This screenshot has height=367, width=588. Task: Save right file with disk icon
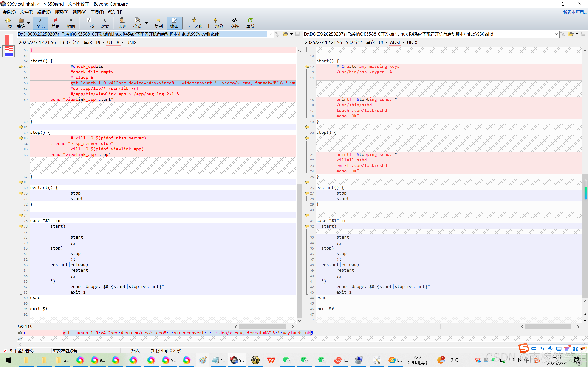[x=583, y=34]
